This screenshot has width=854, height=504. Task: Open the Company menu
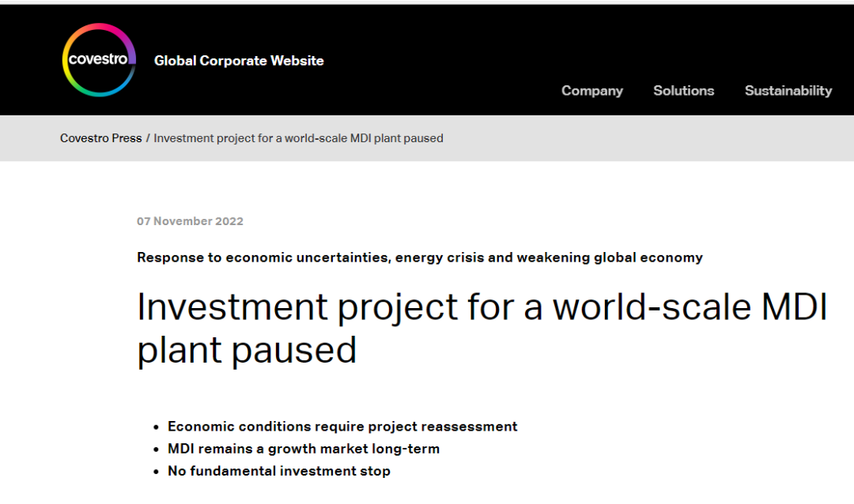click(591, 91)
